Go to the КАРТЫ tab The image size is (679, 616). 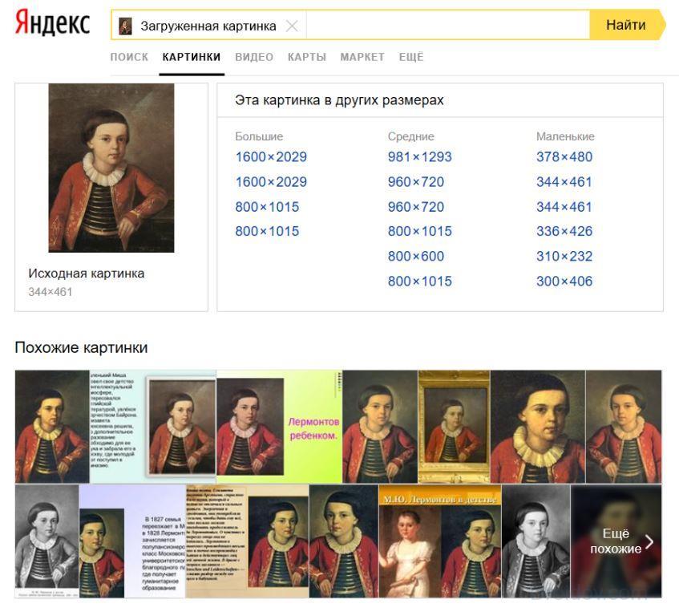coord(306,57)
